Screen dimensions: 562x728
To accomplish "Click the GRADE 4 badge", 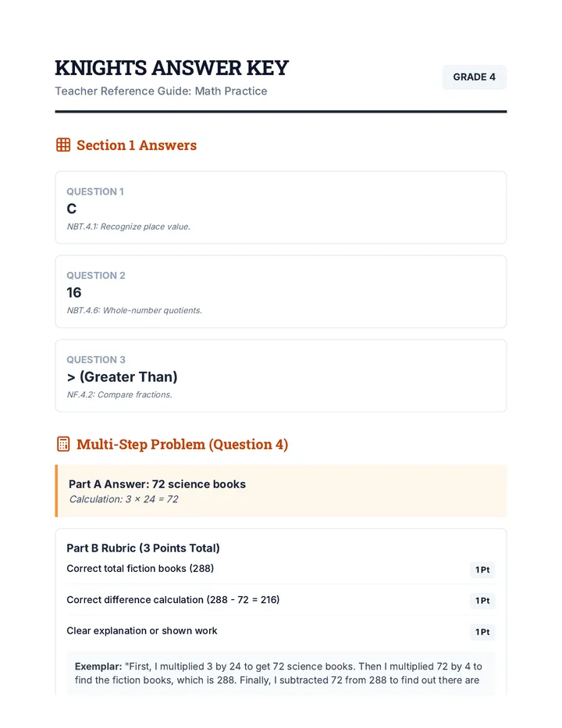I will coord(474,77).
